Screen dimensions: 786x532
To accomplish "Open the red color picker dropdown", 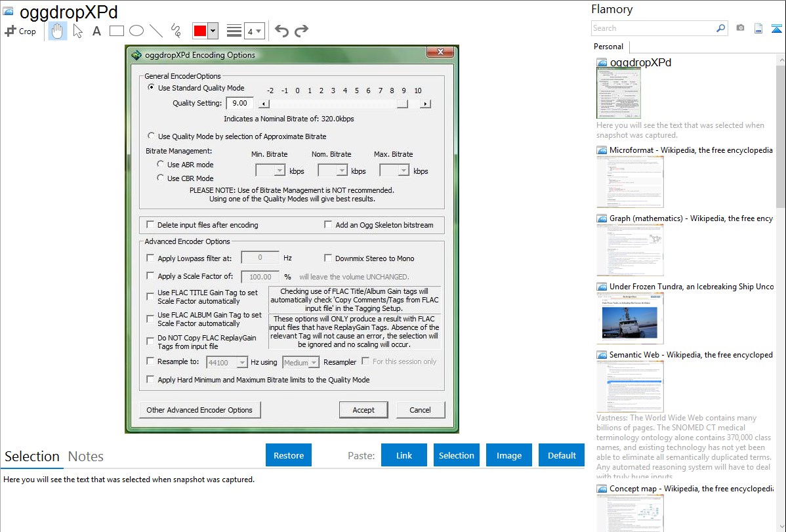I will (214, 31).
